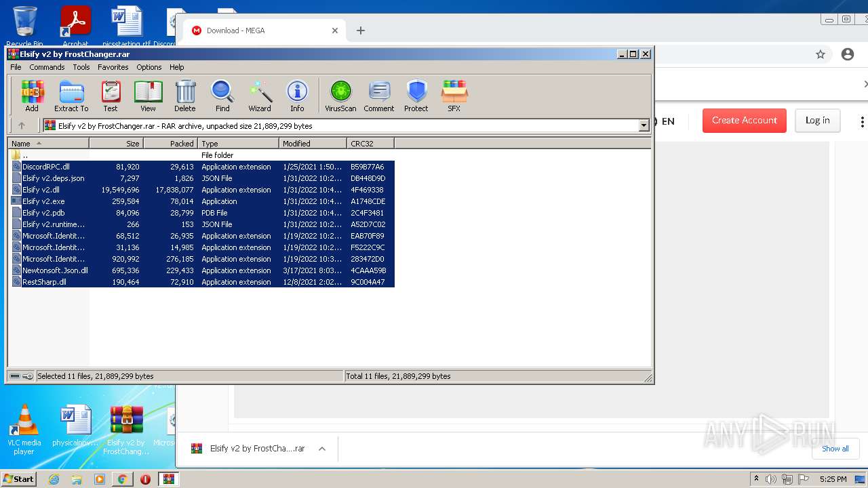Open the Options menu
868x488 pixels.
[x=149, y=67]
